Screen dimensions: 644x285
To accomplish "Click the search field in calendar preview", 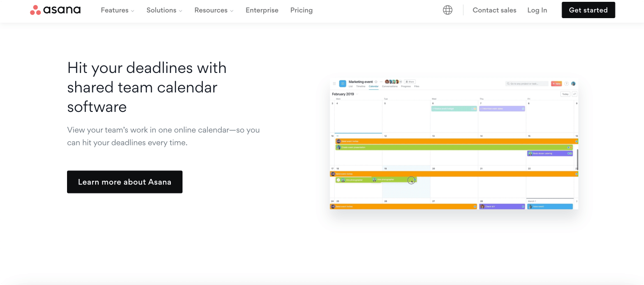I will tap(527, 84).
